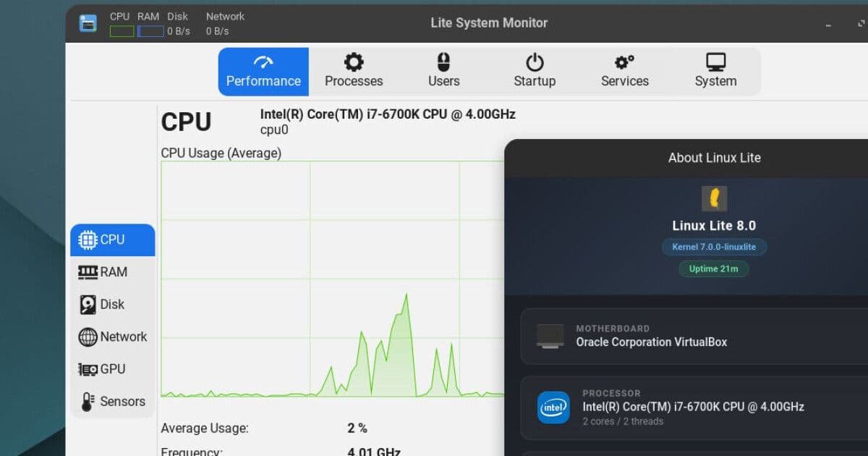
Task: Click the System monitor icon
Action: pyautogui.click(x=715, y=62)
